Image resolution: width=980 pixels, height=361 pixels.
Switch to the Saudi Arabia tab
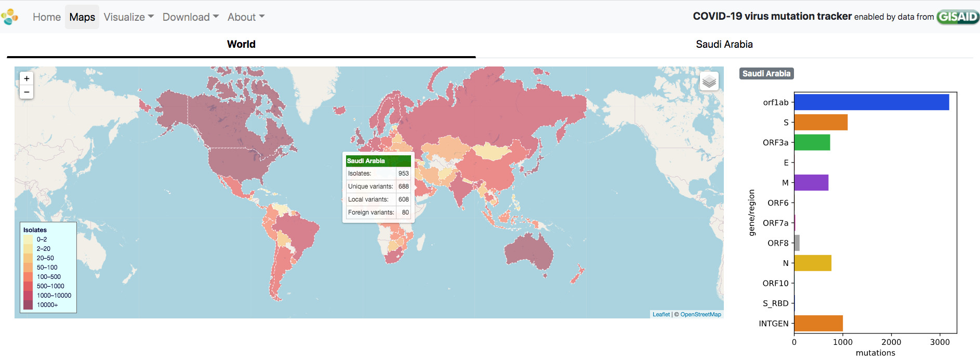point(724,45)
